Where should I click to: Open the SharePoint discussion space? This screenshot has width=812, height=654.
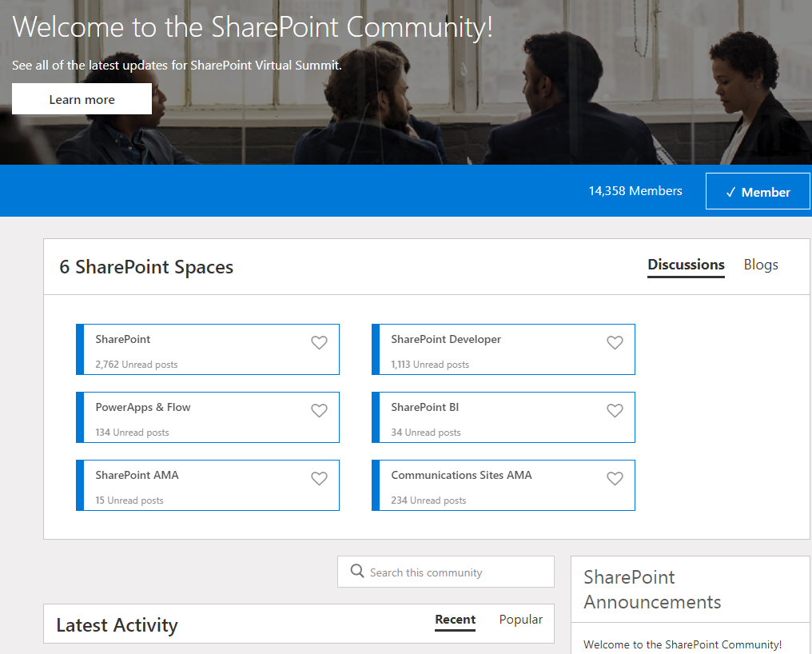[122, 339]
